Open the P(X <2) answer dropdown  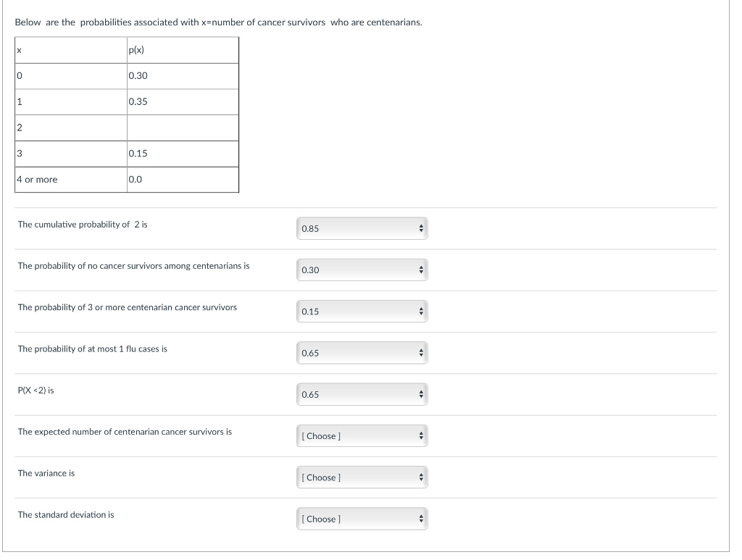[362, 394]
